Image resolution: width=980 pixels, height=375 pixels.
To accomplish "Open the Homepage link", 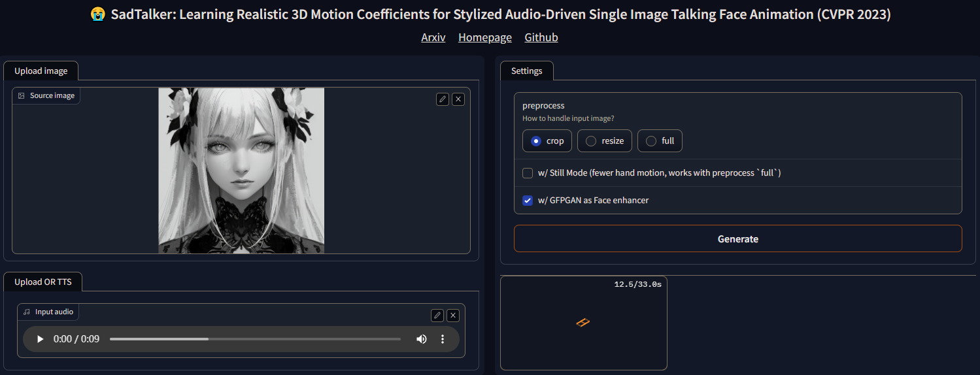I will point(485,37).
